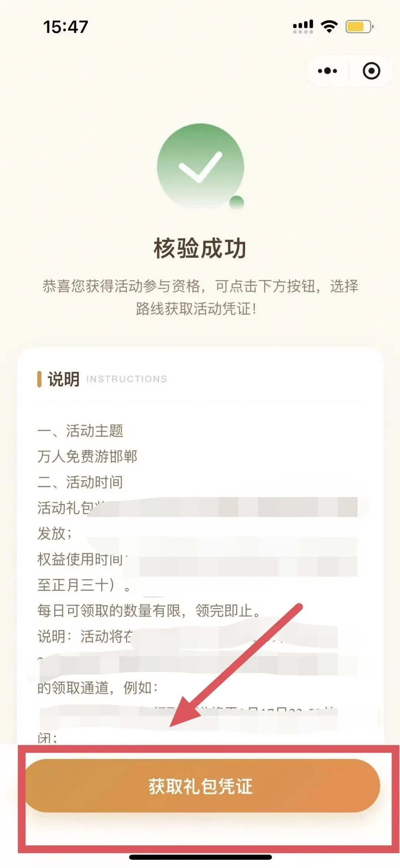Viewport: 400px width, 868px height.
Task: Click the 获取礼包凭证 button
Action: (202, 786)
